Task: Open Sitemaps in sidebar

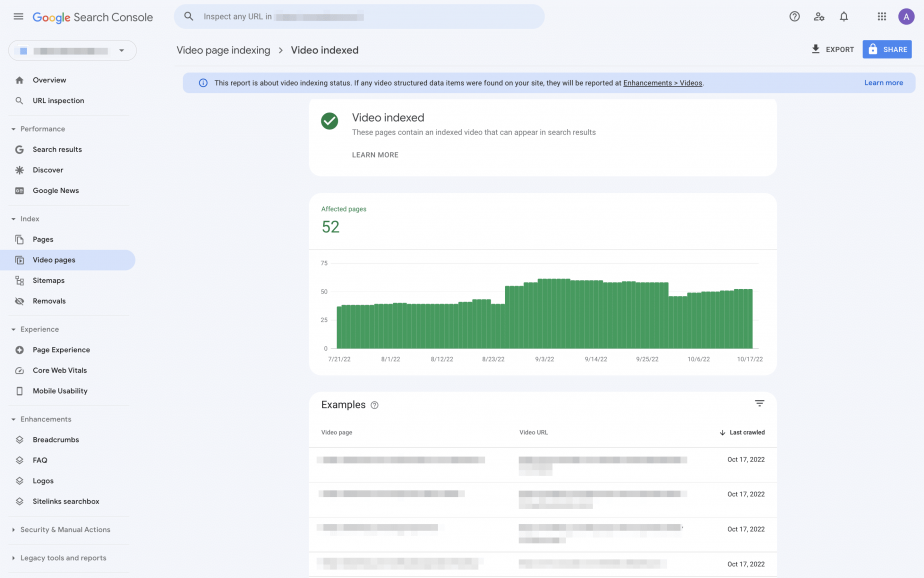Action: [x=48, y=281]
